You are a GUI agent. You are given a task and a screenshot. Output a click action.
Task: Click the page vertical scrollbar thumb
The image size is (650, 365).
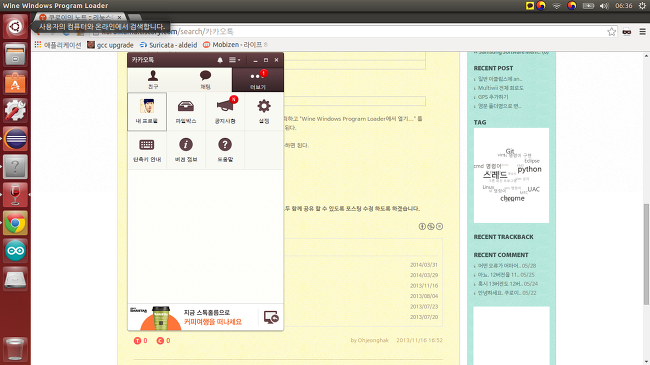tap(646, 254)
